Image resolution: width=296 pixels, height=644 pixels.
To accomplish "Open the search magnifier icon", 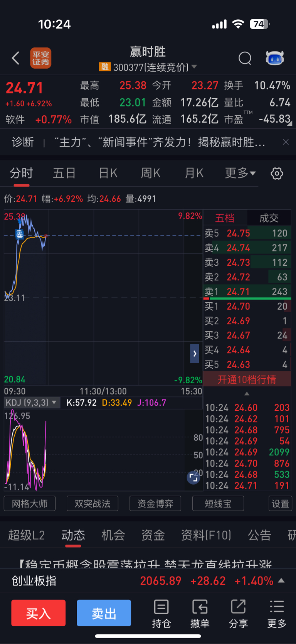I will [x=245, y=58].
